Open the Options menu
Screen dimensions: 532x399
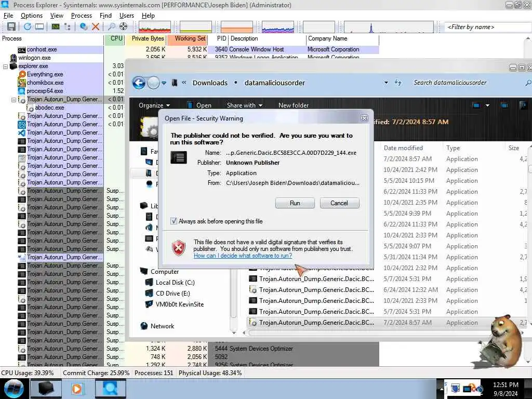[x=32, y=16]
